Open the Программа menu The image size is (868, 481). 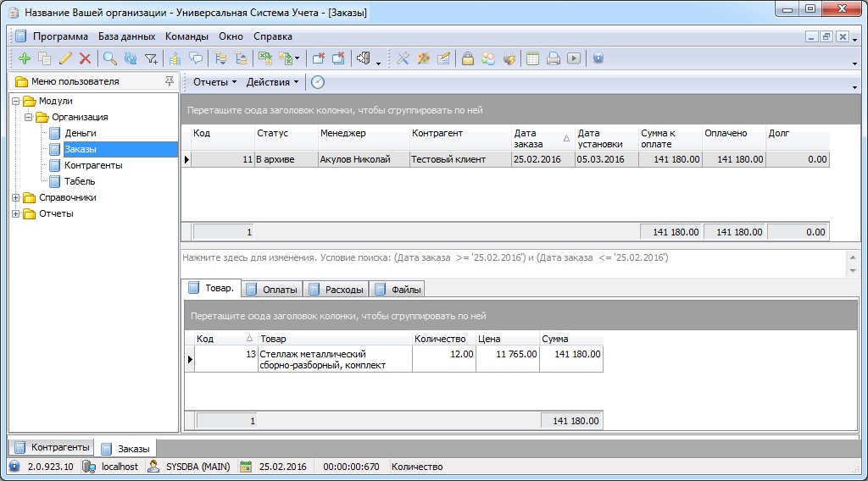60,36
